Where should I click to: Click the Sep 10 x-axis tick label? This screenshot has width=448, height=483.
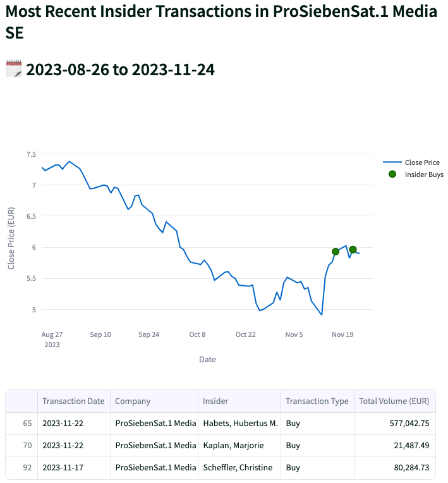[100, 334]
